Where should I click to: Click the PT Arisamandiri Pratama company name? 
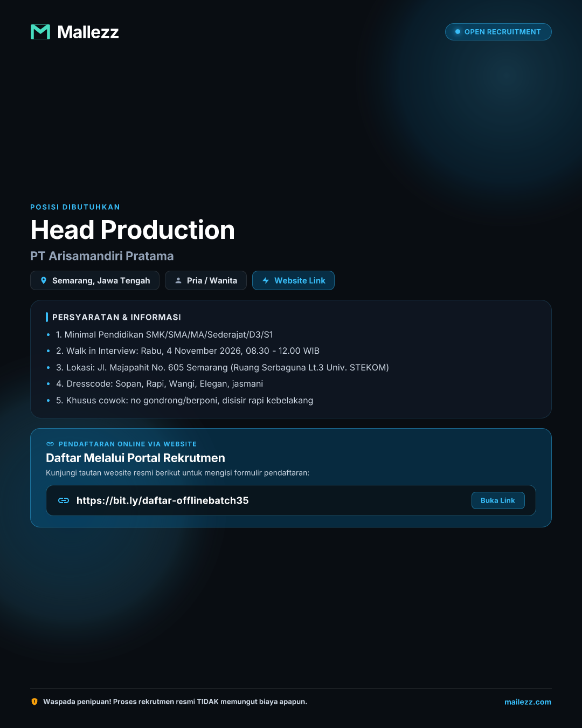[102, 256]
